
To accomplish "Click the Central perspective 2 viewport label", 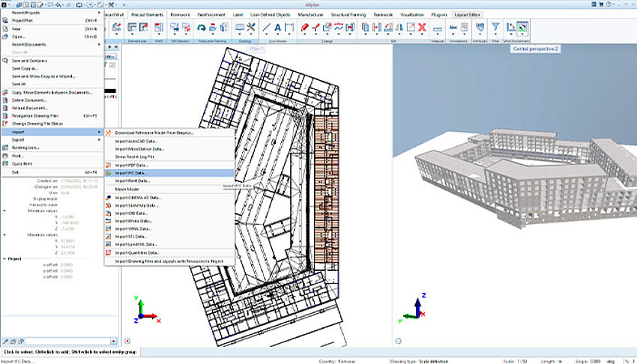I will (536, 49).
